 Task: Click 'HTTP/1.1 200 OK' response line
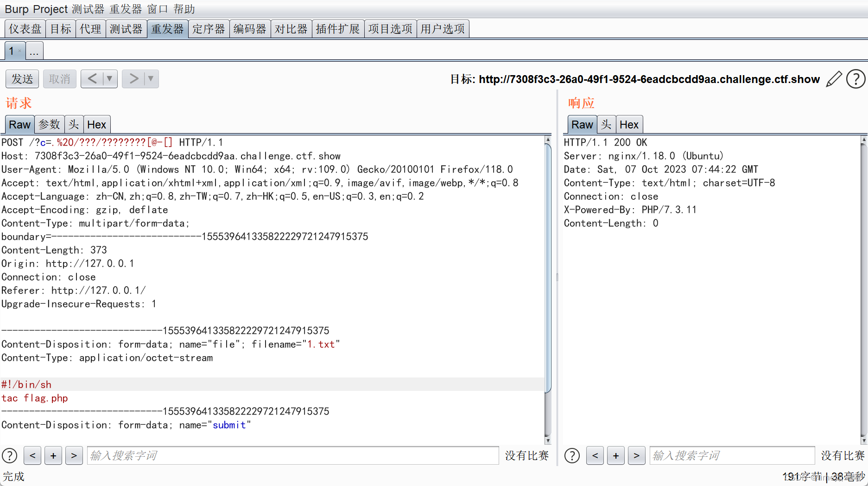605,142
